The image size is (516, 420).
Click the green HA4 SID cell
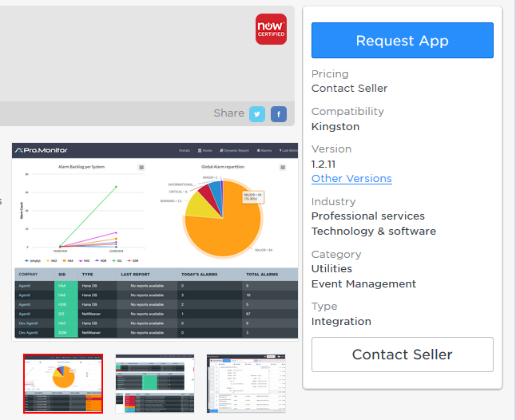coord(65,295)
